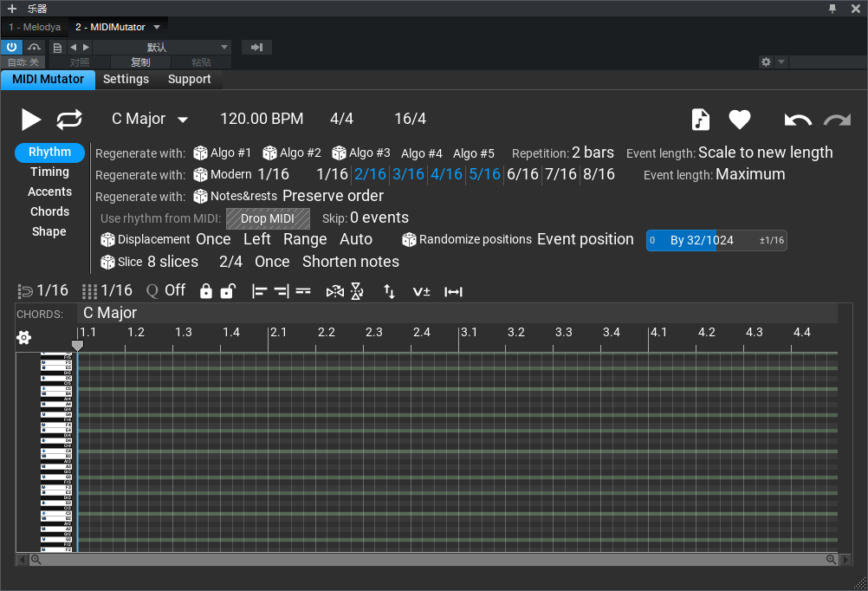Change the Repetition 2 bars value
This screenshot has height=591, width=868.
pyautogui.click(x=593, y=153)
